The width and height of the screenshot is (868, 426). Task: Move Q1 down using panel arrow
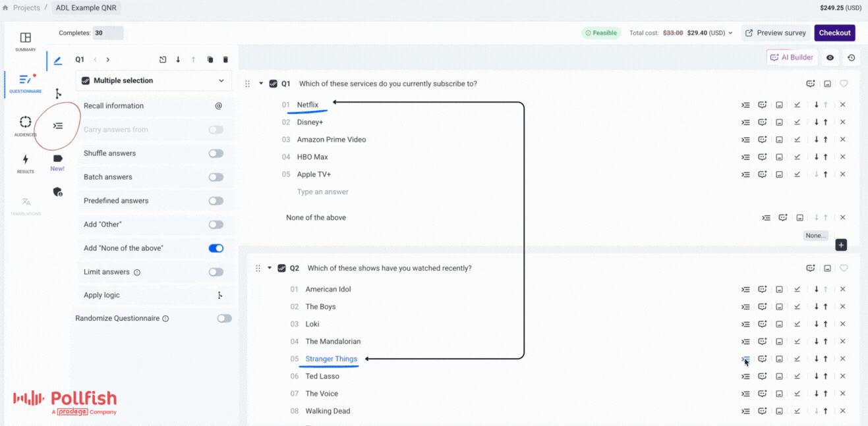(178, 60)
